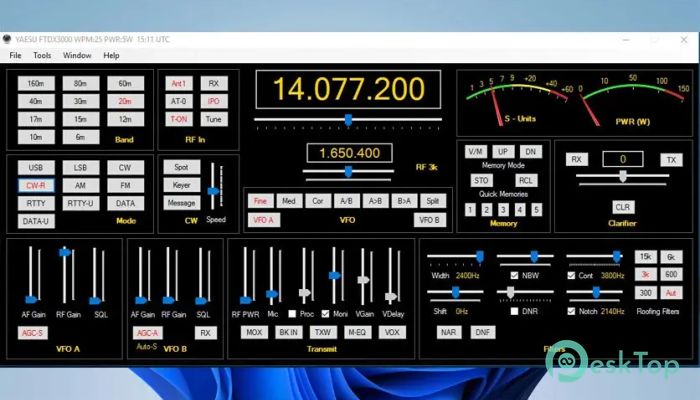Choose the 6m band button
Screen dimensions: 700x400
click(81, 137)
